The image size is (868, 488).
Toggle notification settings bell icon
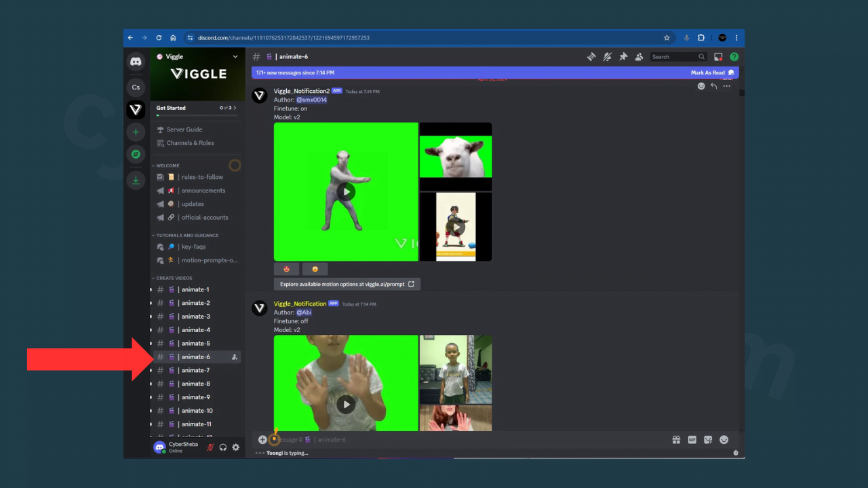[607, 57]
